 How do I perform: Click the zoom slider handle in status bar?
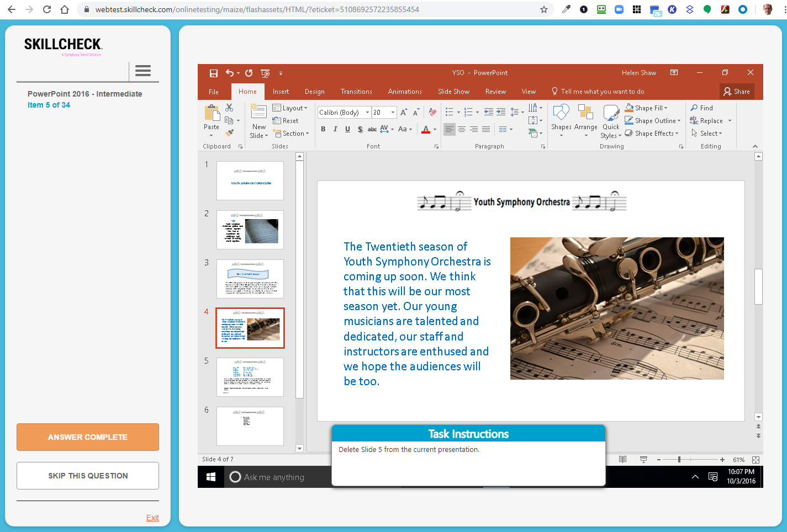(x=679, y=459)
